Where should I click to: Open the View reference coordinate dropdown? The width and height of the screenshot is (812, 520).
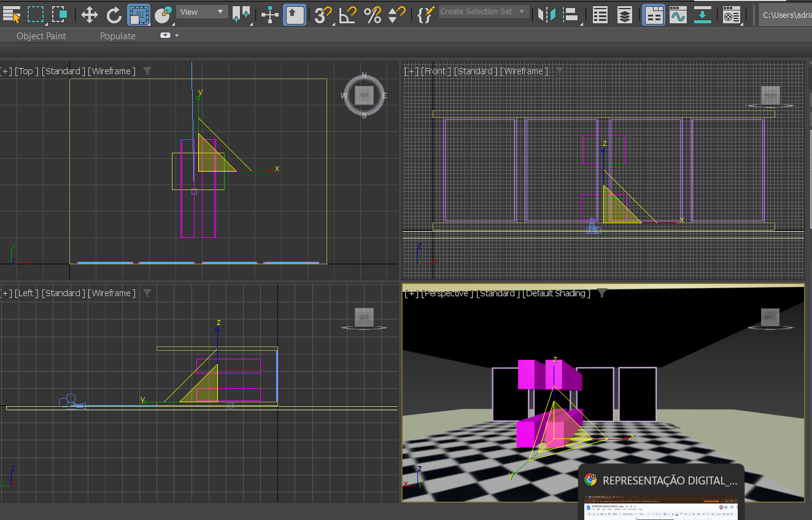point(202,12)
